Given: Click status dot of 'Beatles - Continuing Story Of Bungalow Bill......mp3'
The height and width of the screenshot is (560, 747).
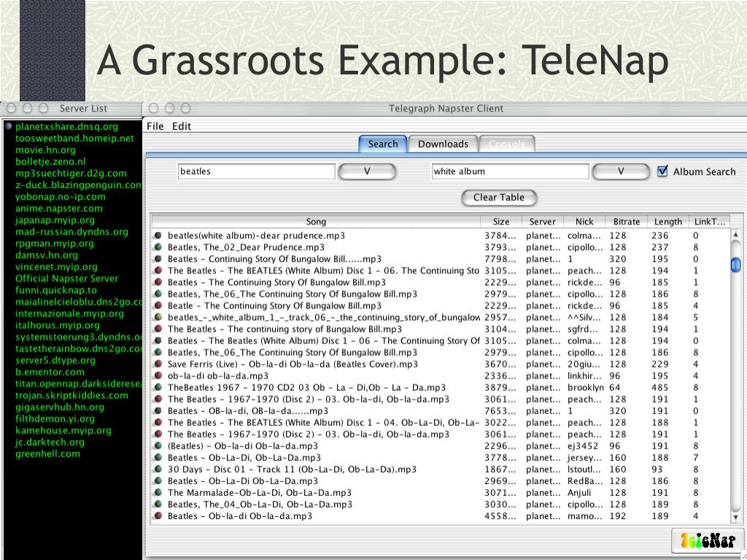Looking at the screenshot, I should [158, 259].
